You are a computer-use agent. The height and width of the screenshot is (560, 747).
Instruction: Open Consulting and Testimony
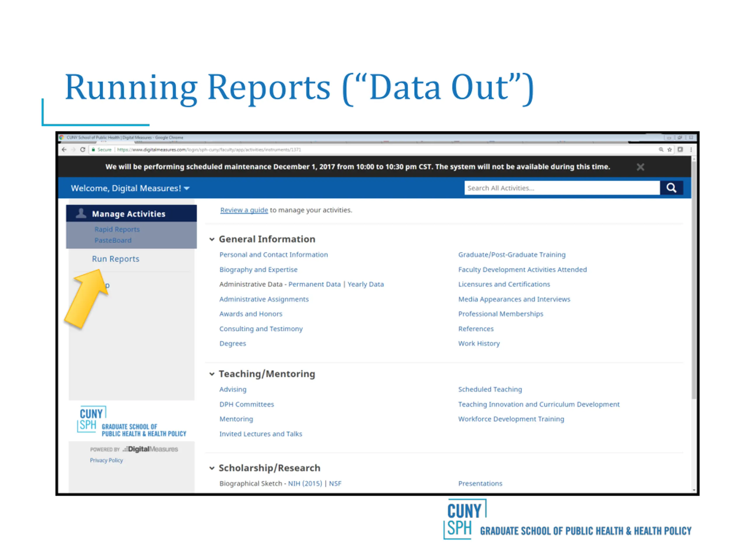261,329
